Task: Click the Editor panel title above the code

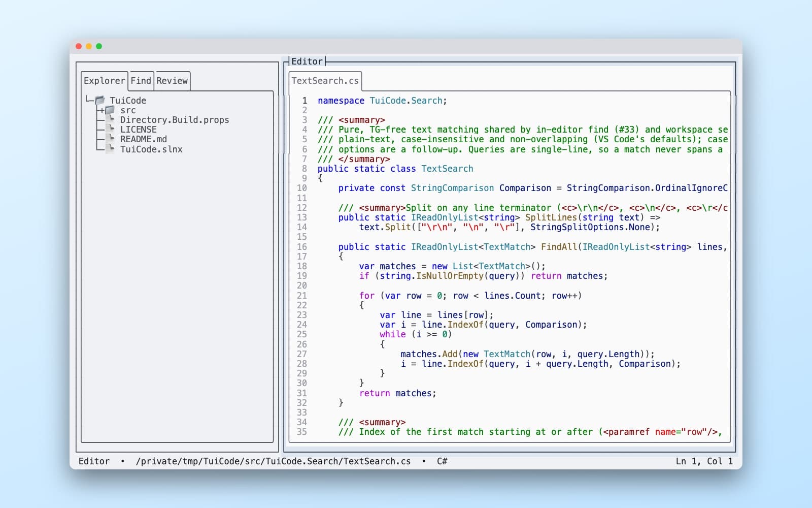Action: 307,61
